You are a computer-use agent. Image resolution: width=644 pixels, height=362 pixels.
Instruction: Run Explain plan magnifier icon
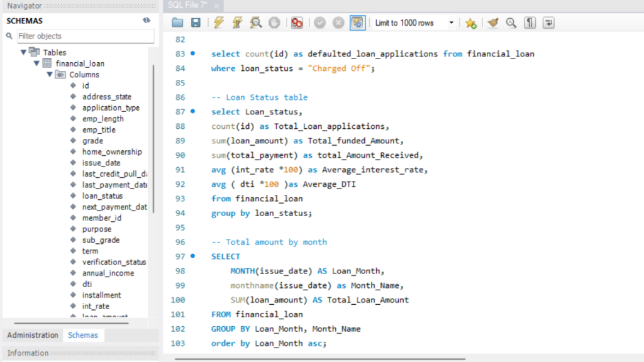(255, 23)
